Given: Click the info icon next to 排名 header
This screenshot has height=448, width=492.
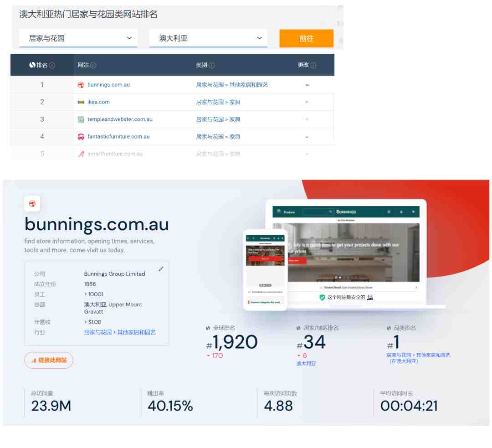Looking at the screenshot, I should coord(52,65).
